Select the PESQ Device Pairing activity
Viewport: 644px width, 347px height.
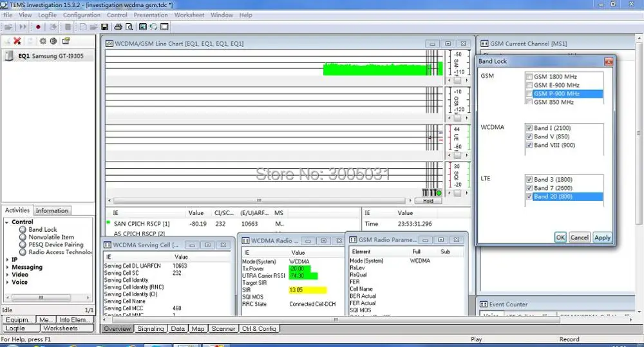point(52,245)
